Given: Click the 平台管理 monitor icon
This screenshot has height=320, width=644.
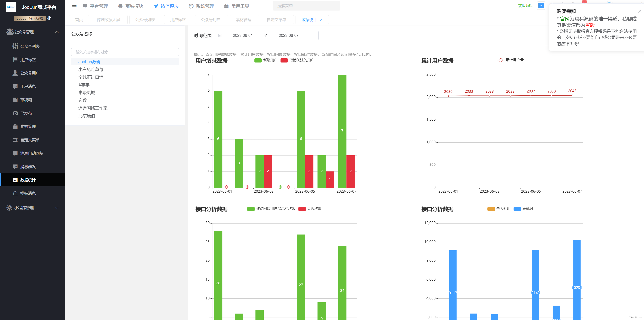Looking at the screenshot, I should click(85, 6).
